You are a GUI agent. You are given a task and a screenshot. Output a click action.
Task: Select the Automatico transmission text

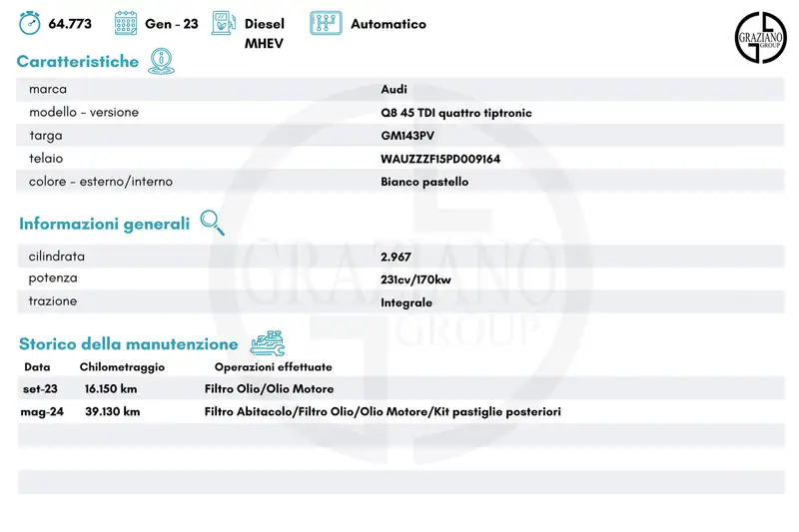(389, 24)
